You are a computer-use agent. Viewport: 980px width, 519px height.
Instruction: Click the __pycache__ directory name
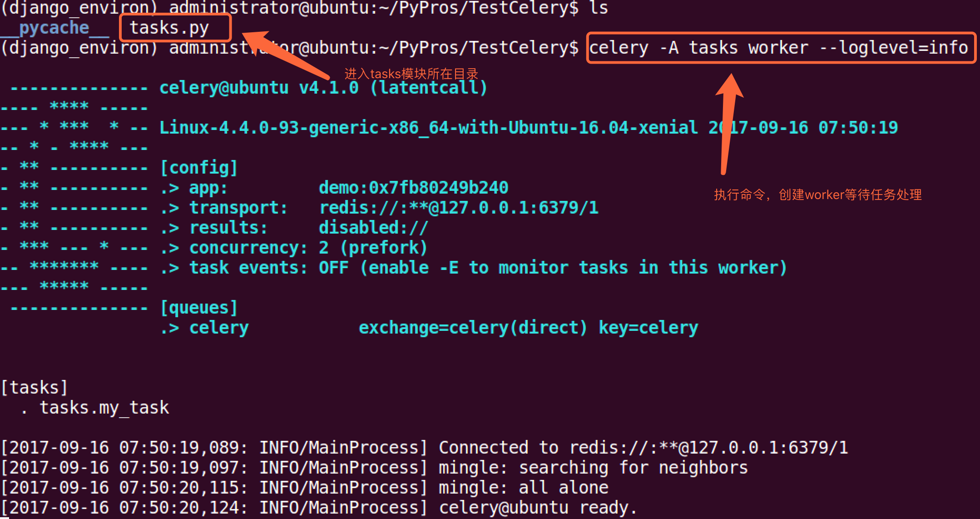click(x=54, y=28)
